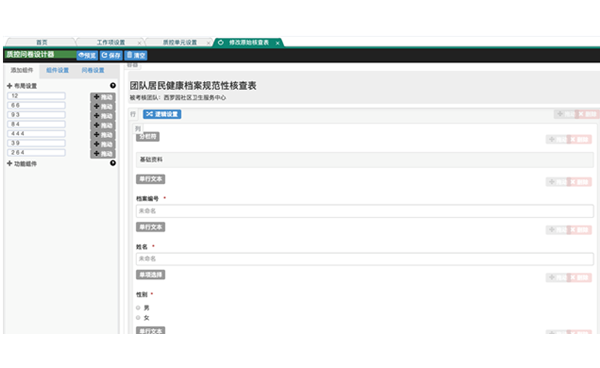The width and height of the screenshot is (600, 368).
Task: Expand the 功能组件 section via circle icon
Action: pos(113,163)
